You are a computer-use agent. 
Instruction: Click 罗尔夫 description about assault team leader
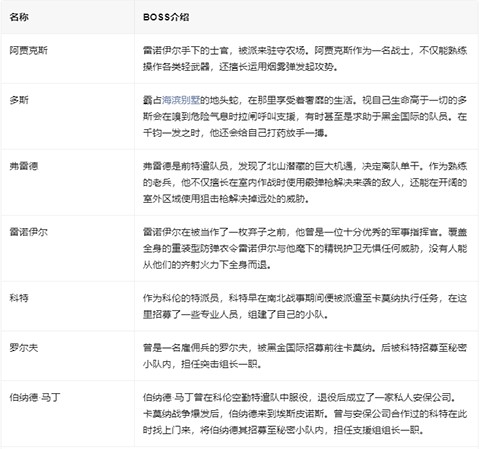pos(305,356)
